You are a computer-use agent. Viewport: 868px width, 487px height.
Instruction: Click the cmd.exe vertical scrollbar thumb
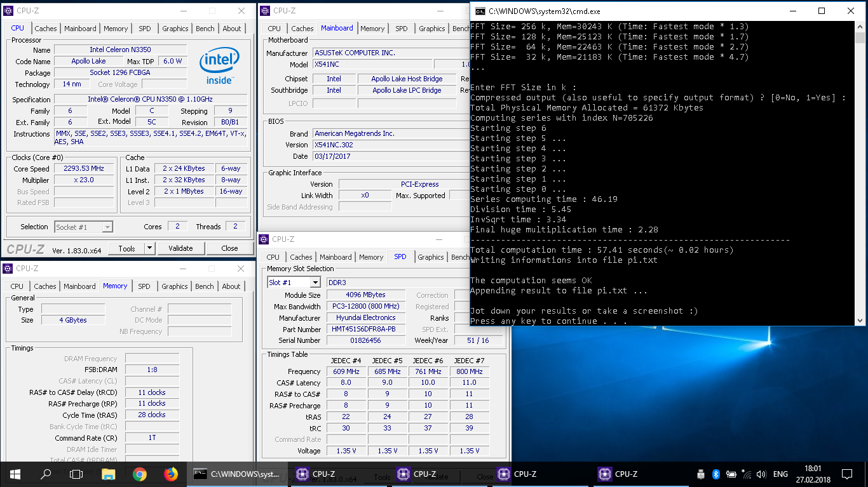(860, 37)
